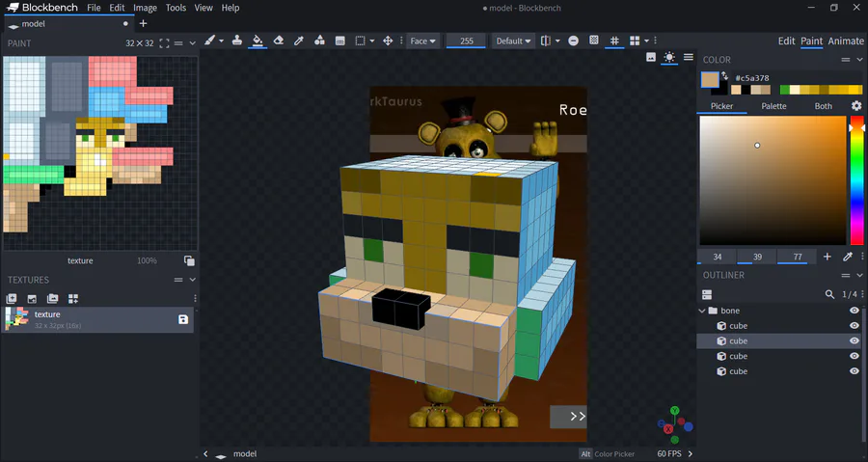Screen dimensions: 868x462
Task: Switch to Edit mode
Action: [786, 41]
